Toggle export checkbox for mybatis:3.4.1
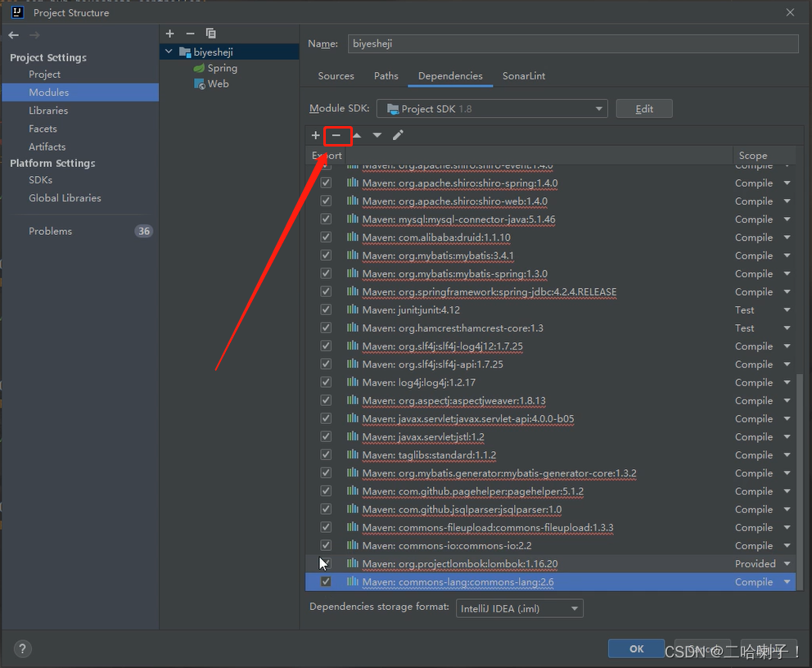The image size is (812, 668). [x=326, y=255]
